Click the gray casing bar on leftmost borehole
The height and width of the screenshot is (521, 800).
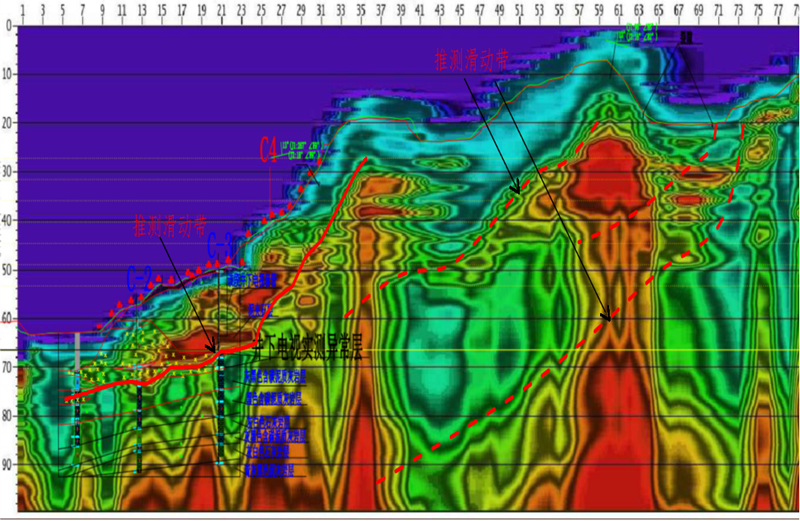(76, 352)
